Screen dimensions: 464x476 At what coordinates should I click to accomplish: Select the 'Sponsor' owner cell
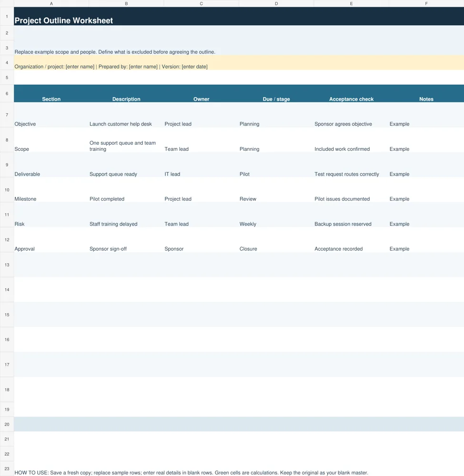click(201, 239)
